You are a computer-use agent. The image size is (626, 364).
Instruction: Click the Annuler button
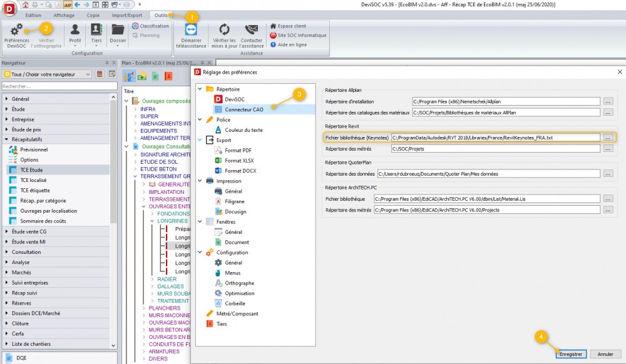(605, 354)
